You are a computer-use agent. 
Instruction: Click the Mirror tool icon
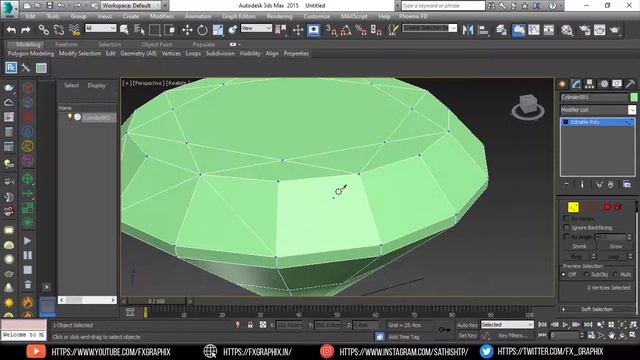(x=468, y=30)
